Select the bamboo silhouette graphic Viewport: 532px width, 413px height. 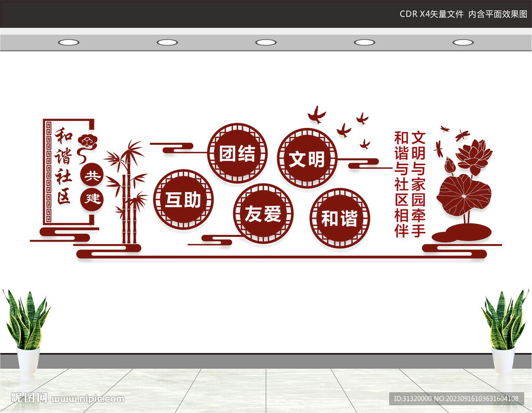127,192
